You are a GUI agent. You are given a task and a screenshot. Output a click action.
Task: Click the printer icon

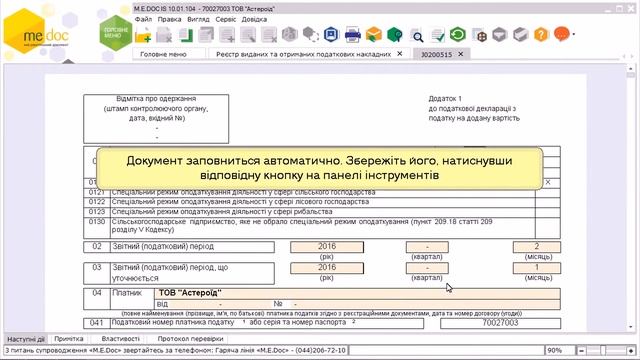(353, 35)
